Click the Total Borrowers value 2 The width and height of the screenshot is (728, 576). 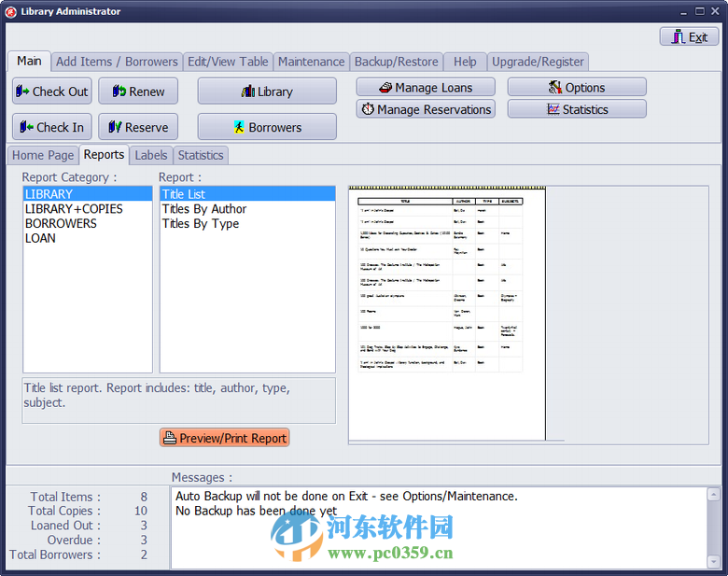coord(144,555)
